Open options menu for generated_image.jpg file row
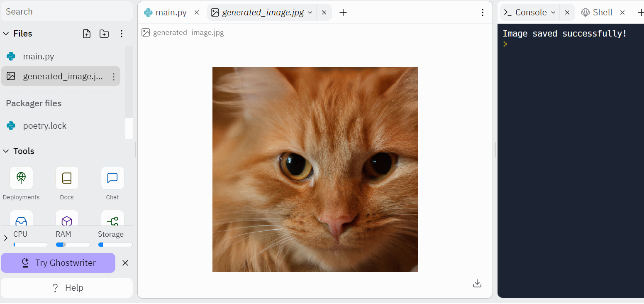Image resolution: width=644 pixels, height=304 pixels. pyautogui.click(x=114, y=76)
